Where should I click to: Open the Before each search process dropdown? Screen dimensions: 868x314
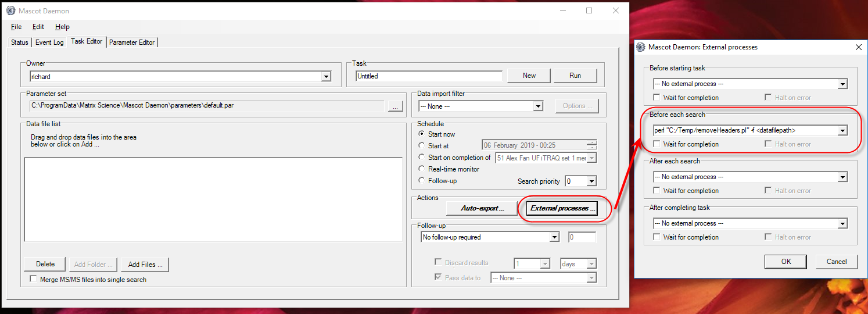pos(842,130)
